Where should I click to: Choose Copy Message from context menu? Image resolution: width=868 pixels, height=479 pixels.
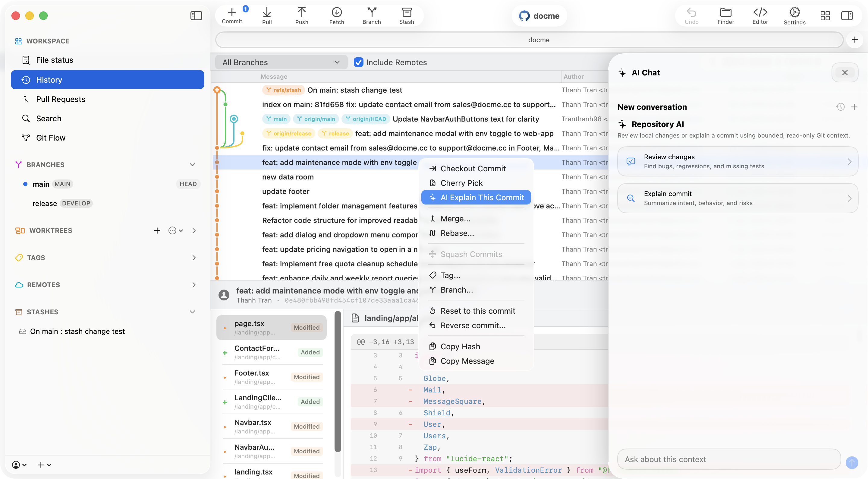coord(476,361)
